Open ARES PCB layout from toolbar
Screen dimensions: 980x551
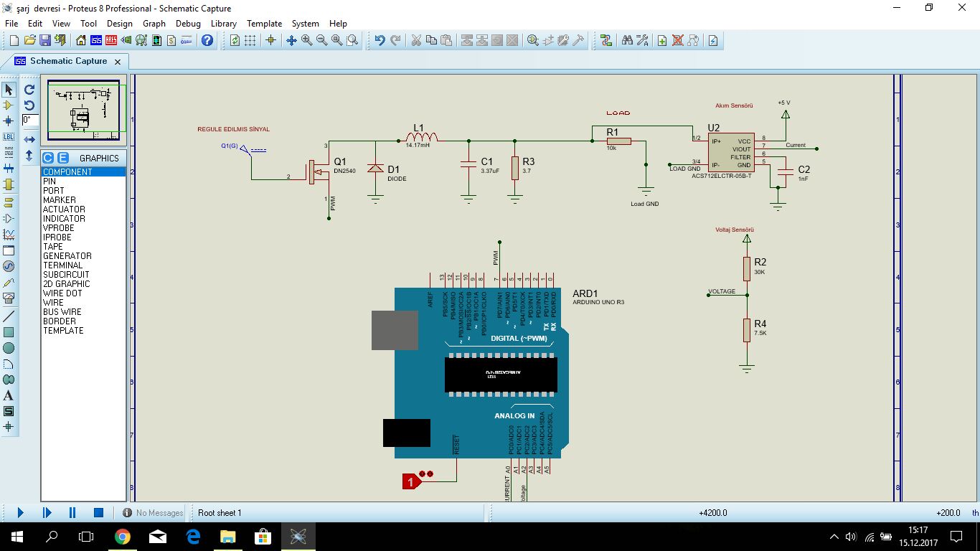(x=110, y=40)
